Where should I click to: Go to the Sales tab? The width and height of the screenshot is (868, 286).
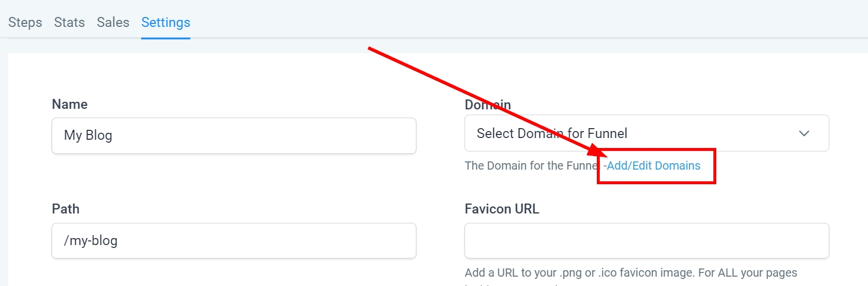(x=113, y=22)
